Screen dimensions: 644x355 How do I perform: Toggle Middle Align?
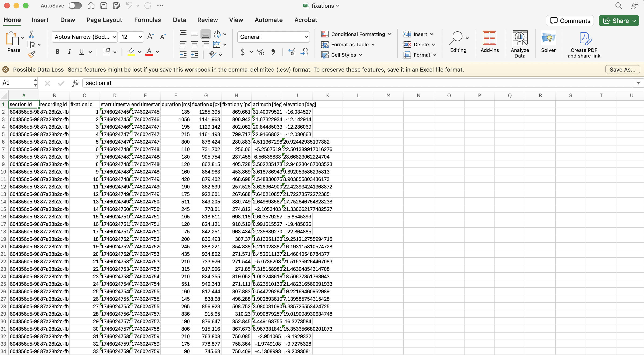pyautogui.click(x=194, y=33)
